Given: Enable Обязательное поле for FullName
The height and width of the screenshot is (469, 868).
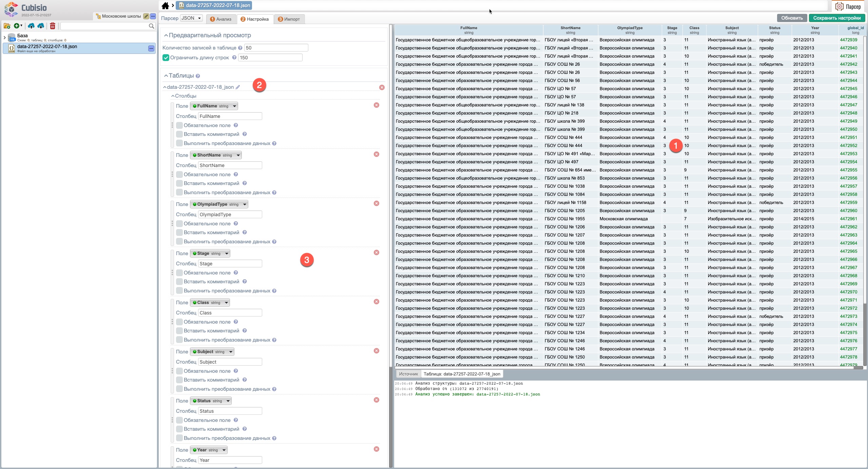Looking at the screenshot, I should coord(179,125).
